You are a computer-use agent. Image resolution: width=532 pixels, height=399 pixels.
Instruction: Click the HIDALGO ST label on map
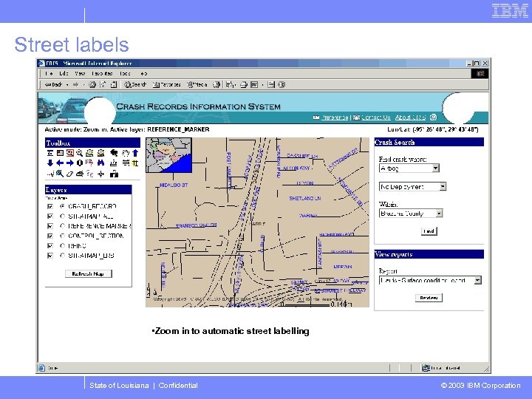[174, 185]
